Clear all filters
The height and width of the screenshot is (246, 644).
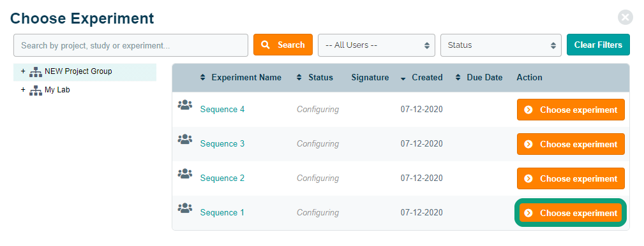598,45
